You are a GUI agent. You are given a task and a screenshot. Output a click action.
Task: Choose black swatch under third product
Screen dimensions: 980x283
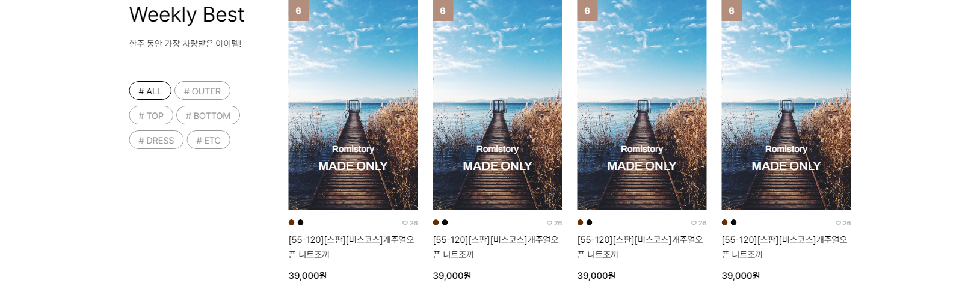coord(590,222)
